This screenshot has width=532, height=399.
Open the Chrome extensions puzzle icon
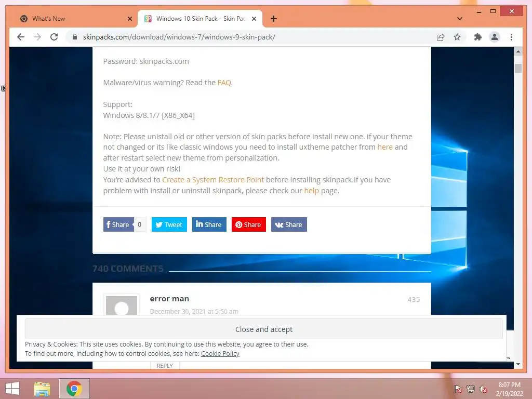point(478,37)
